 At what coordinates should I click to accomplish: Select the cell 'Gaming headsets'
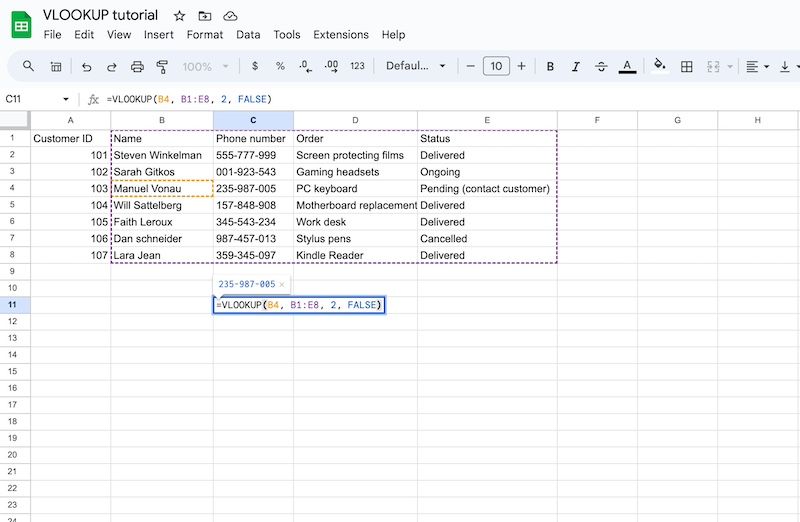[x=356, y=172]
